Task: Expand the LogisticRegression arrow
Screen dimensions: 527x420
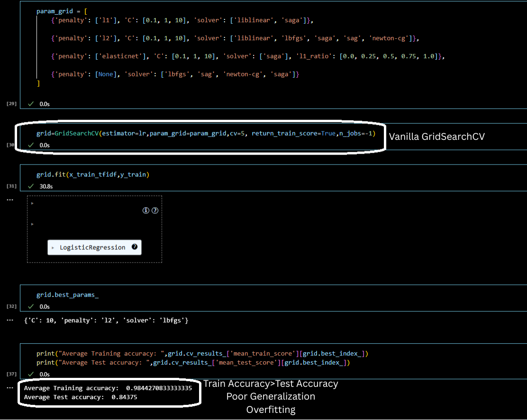Action: (53, 248)
